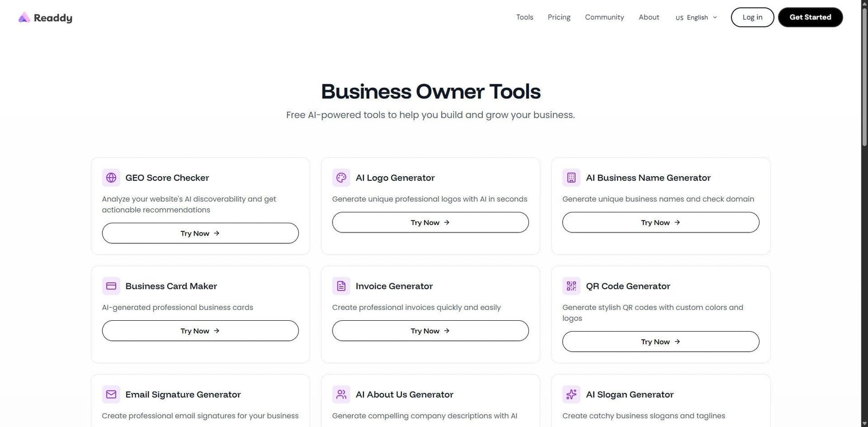Try Now for GEO Score Checker
Viewport: 868px width, 427px height.
(x=200, y=233)
